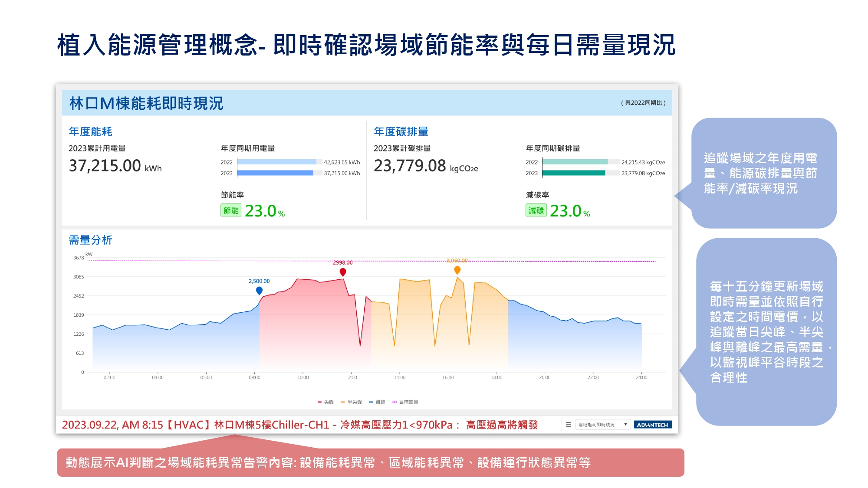Click the 與2022同期比 comparison label
This screenshot has height=488, width=868.
pyautogui.click(x=643, y=103)
